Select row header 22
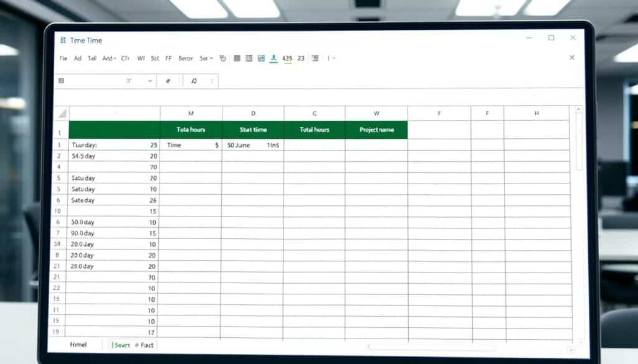638x364 pixels. coord(57,288)
